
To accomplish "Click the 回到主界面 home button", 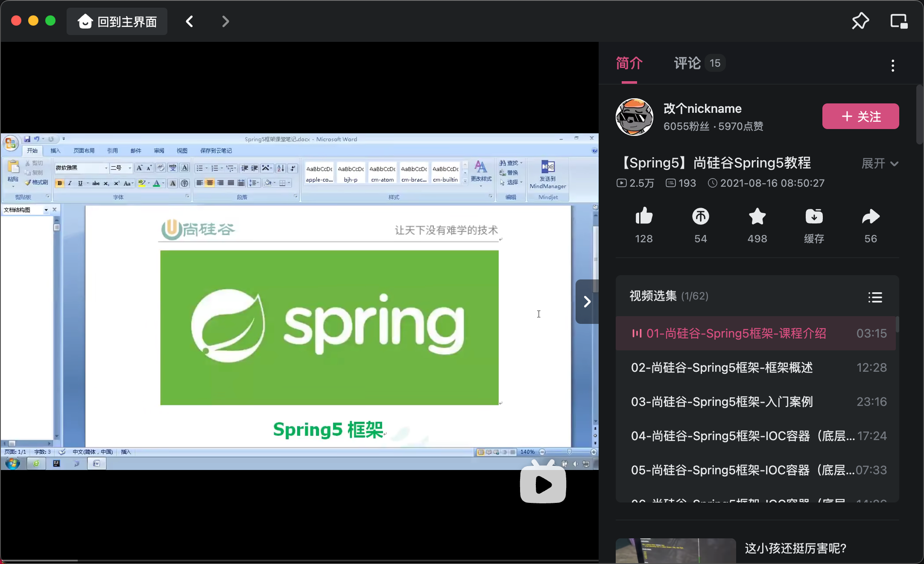I will [117, 21].
